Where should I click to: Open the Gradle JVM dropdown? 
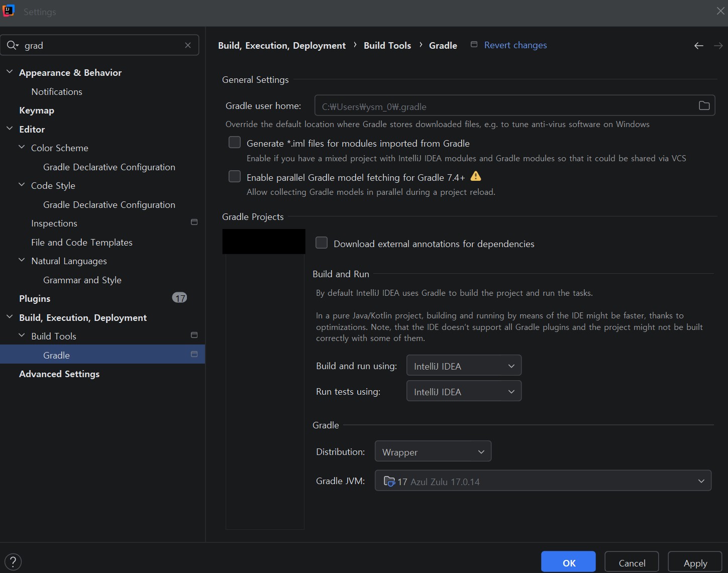pos(543,481)
